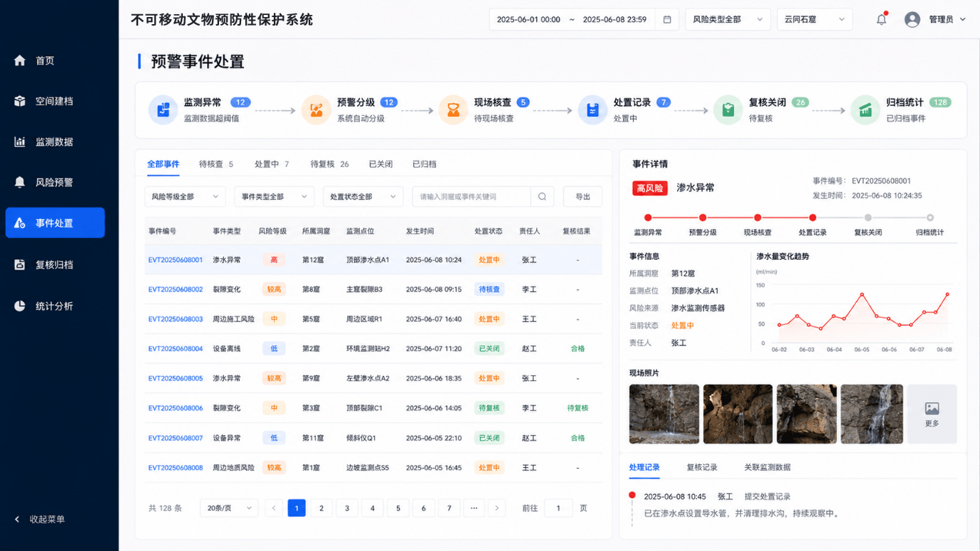Viewport: 980px width, 551px height.
Task: Open the 复核记录 tab in details
Action: 702,467
